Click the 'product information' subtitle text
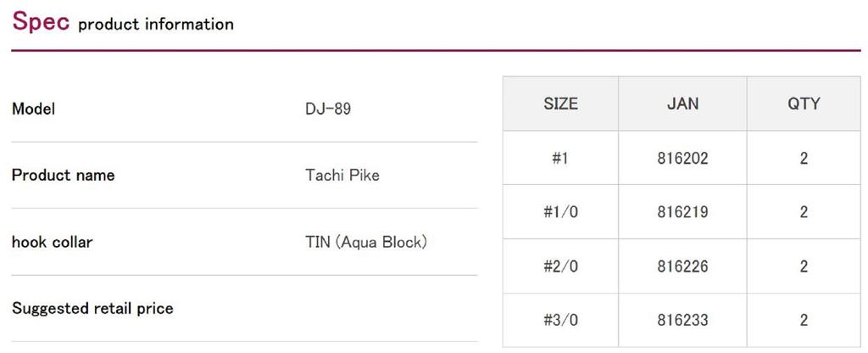This screenshot has height=353, width=868. click(155, 25)
